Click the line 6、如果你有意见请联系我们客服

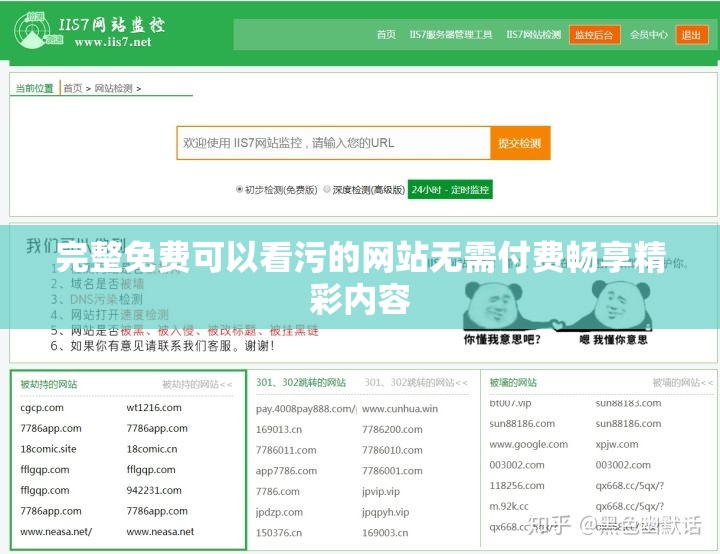(163, 346)
